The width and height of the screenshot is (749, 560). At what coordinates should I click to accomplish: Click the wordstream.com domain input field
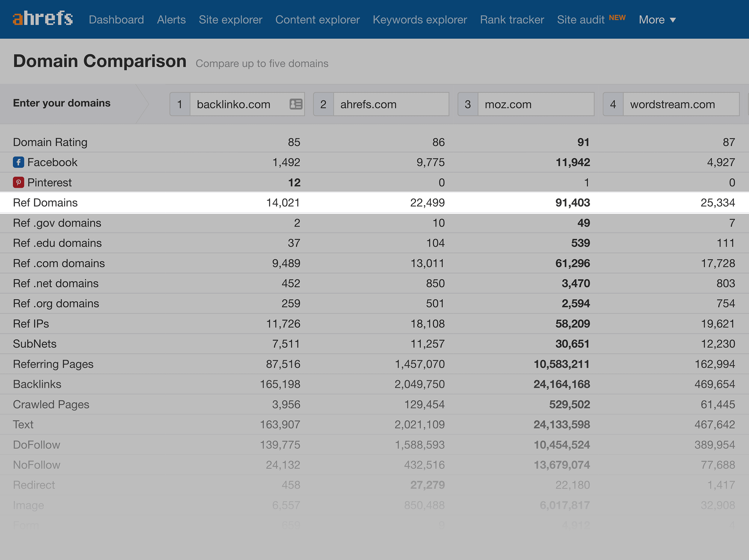(x=681, y=104)
